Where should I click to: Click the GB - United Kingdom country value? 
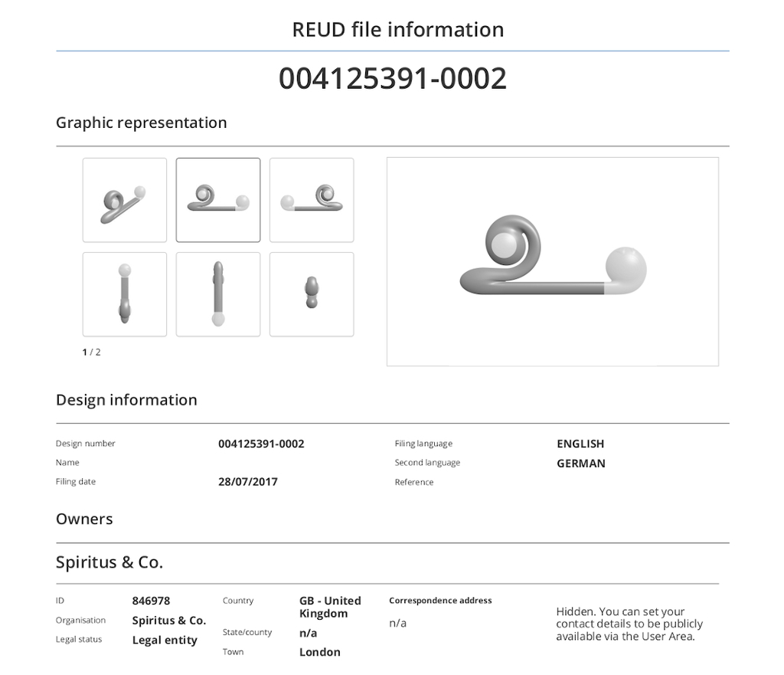coord(330,607)
